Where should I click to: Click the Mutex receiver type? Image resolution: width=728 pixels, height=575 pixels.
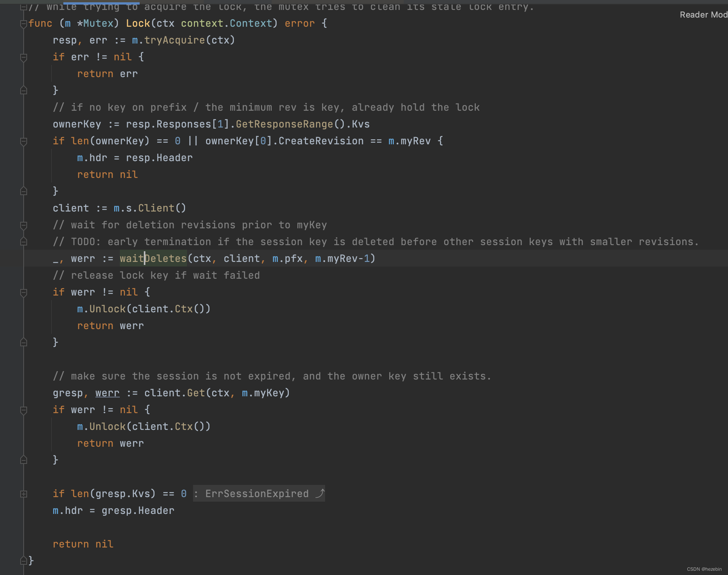(98, 23)
